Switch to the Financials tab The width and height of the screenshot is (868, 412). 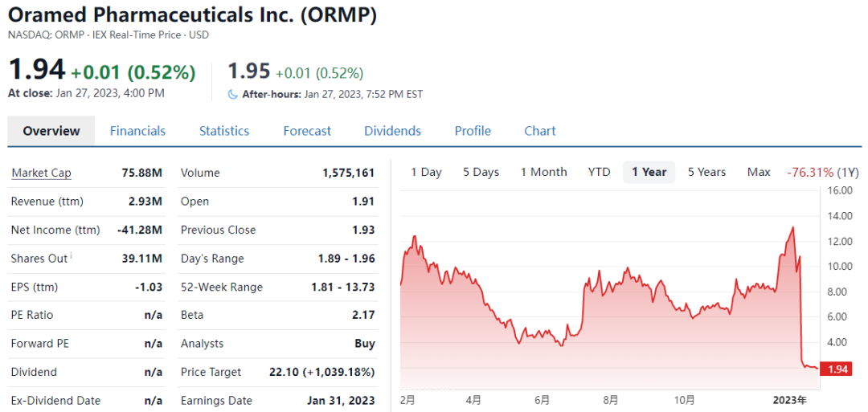[137, 131]
